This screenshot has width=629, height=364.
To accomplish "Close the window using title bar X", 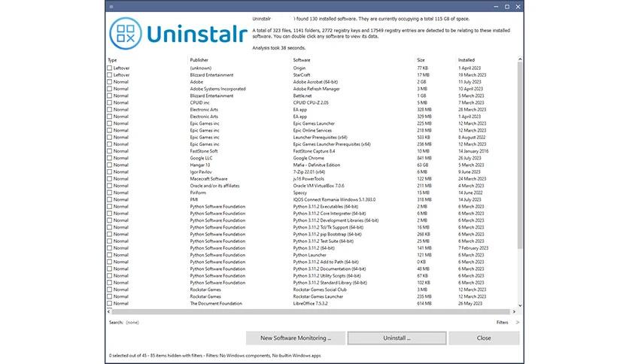I will [x=518, y=7].
